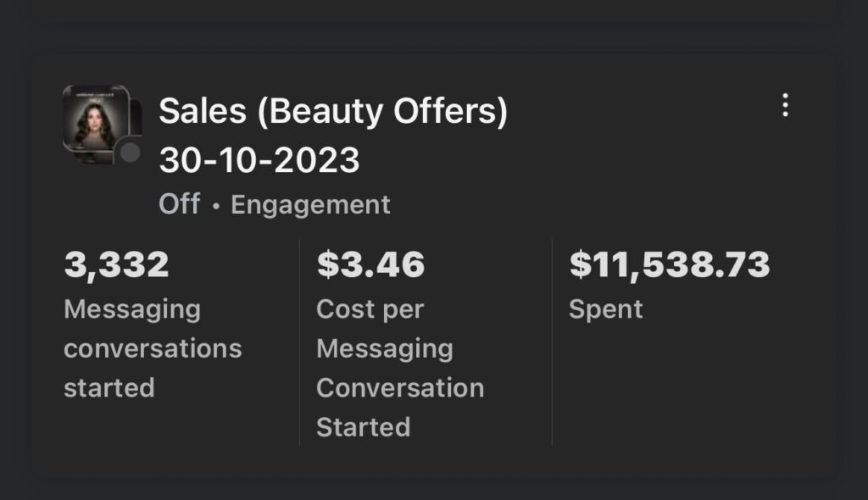
Task: Click the Off delivery status label
Action: [x=179, y=204]
